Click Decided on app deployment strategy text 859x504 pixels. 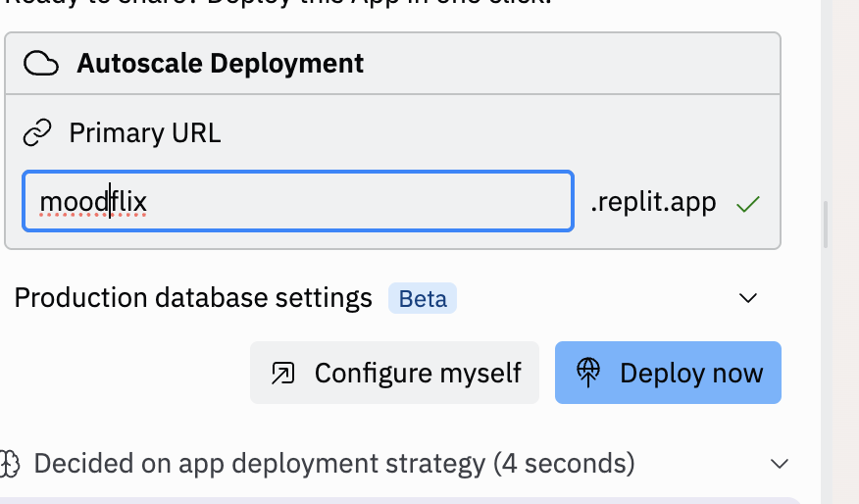click(x=334, y=464)
